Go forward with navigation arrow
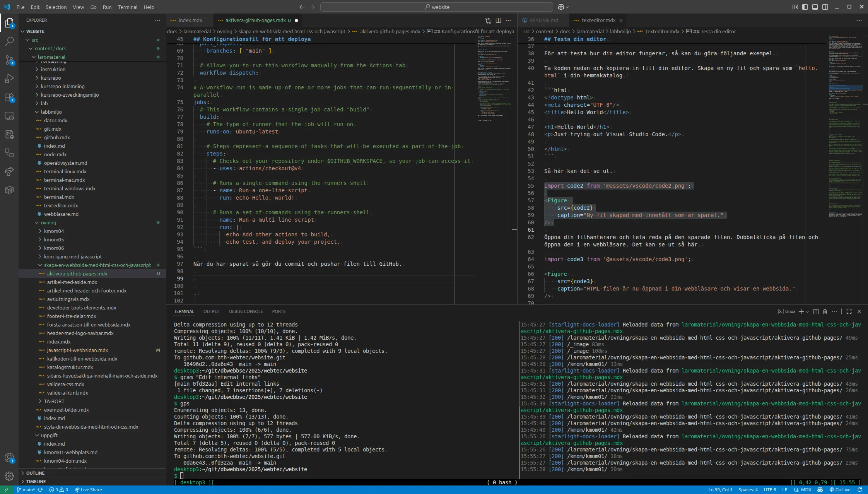This screenshot has width=868, height=494. click(x=312, y=7)
